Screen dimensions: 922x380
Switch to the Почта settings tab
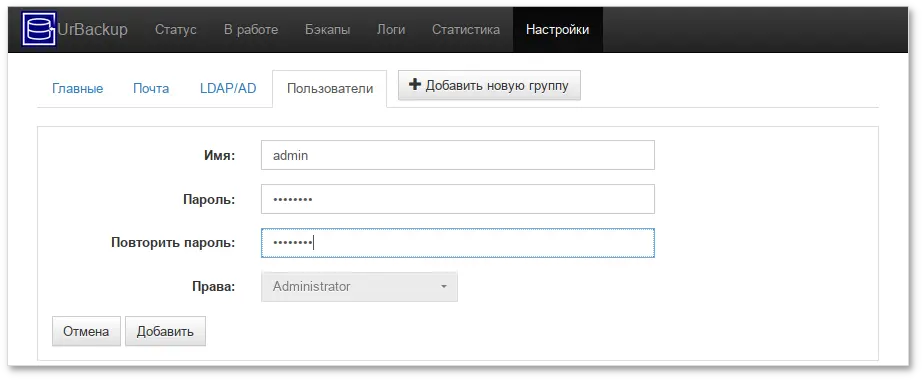click(x=151, y=89)
